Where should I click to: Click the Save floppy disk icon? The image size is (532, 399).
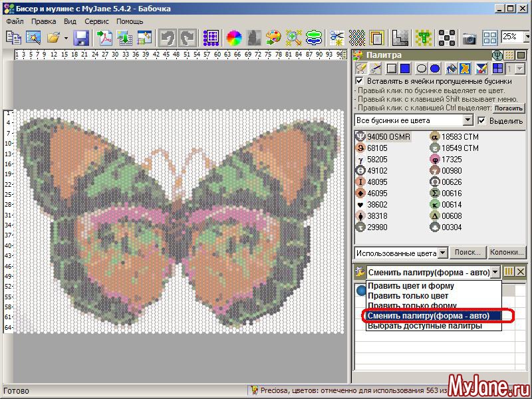click(x=81, y=37)
